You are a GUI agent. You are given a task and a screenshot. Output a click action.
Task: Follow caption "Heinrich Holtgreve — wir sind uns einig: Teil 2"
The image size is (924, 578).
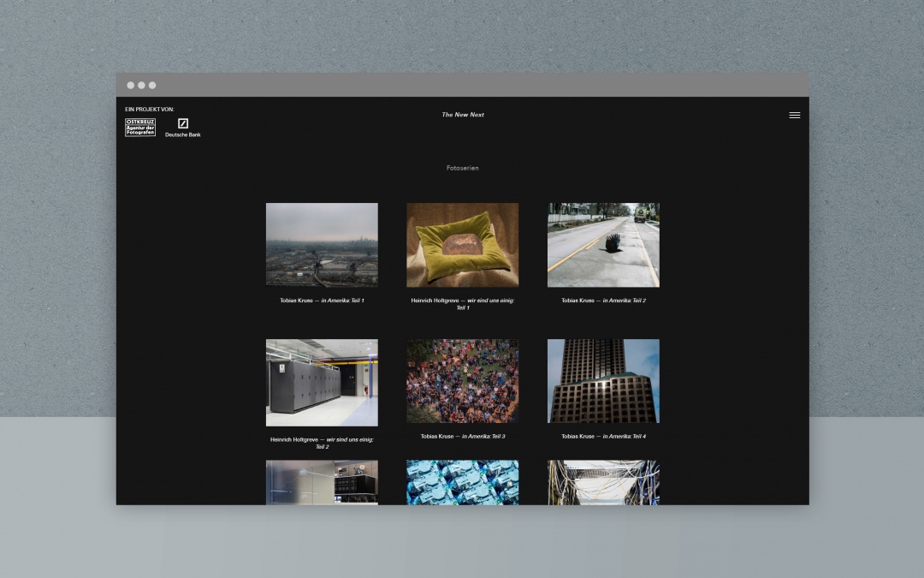coord(322,443)
